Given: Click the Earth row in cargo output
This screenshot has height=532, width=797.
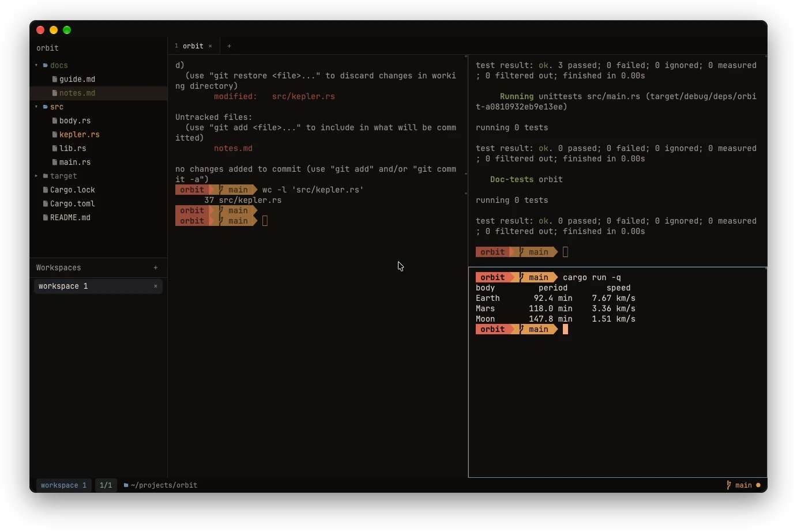Looking at the screenshot, I should pos(555,298).
